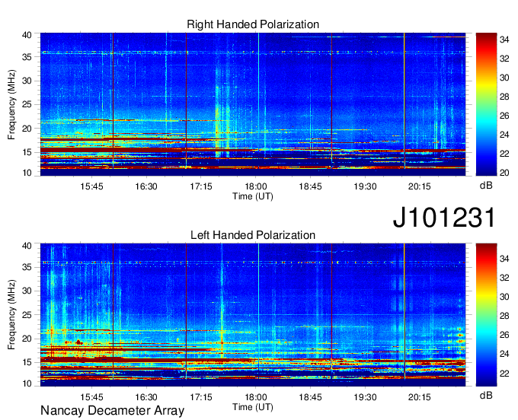This screenshot has height=420, width=518.
Task: Click the "Nancay Decameter Array" caption
Action: (112, 411)
